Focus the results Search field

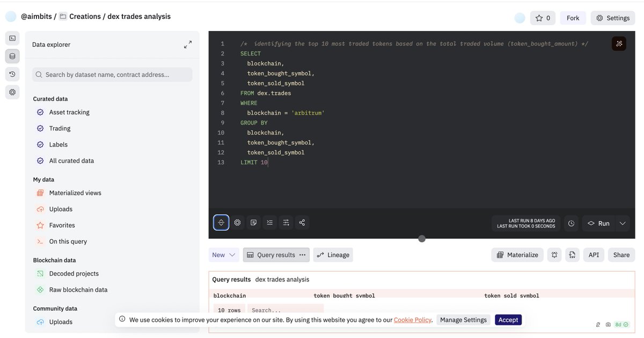click(x=285, y=310)
